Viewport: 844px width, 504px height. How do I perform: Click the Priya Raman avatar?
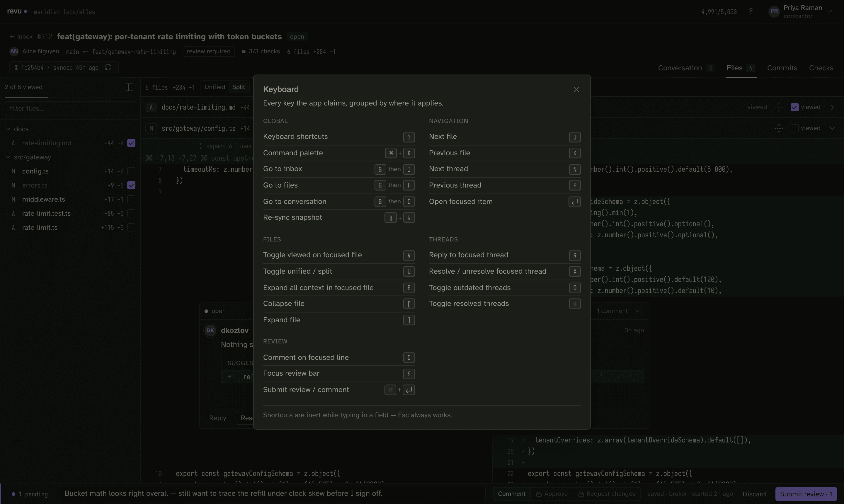(x=774, y=11)
